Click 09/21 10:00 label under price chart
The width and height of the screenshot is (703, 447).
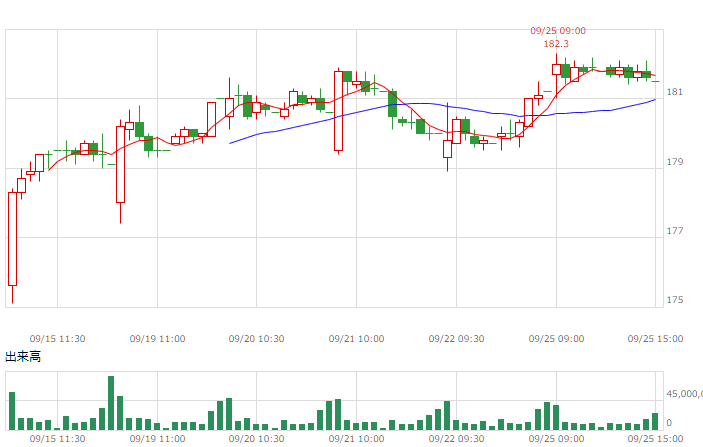pyautogui.click(x=356, y=339)
